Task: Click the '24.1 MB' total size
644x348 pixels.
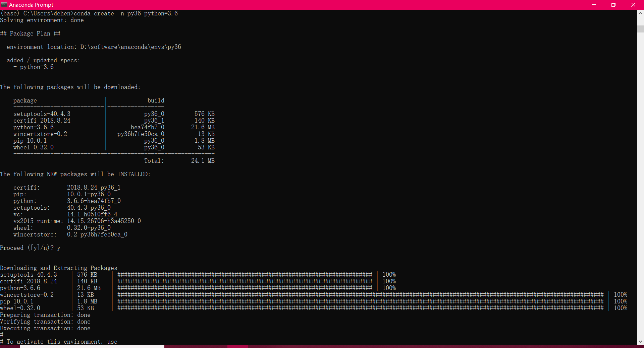Action: 203,161
